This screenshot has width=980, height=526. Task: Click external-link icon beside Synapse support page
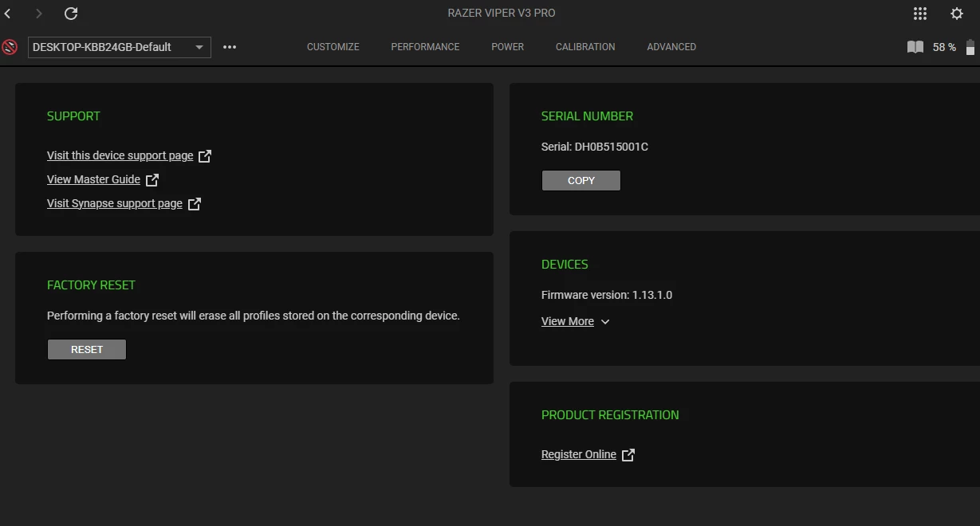click(x=195, y=204)
